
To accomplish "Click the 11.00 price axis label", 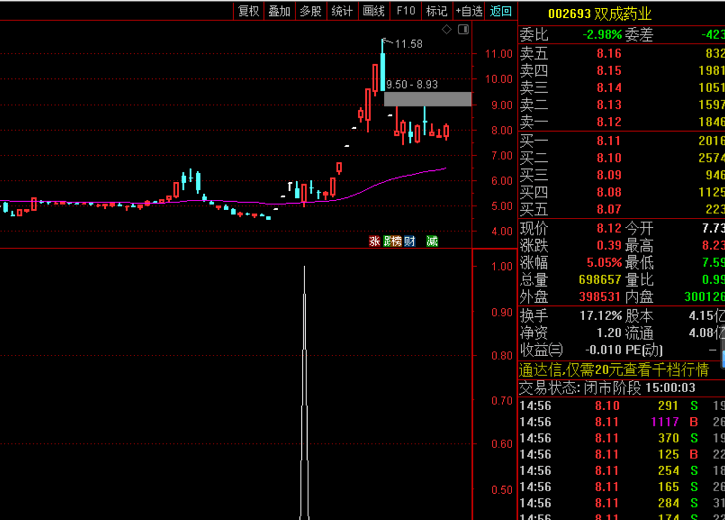I will [x=498, y=54].
